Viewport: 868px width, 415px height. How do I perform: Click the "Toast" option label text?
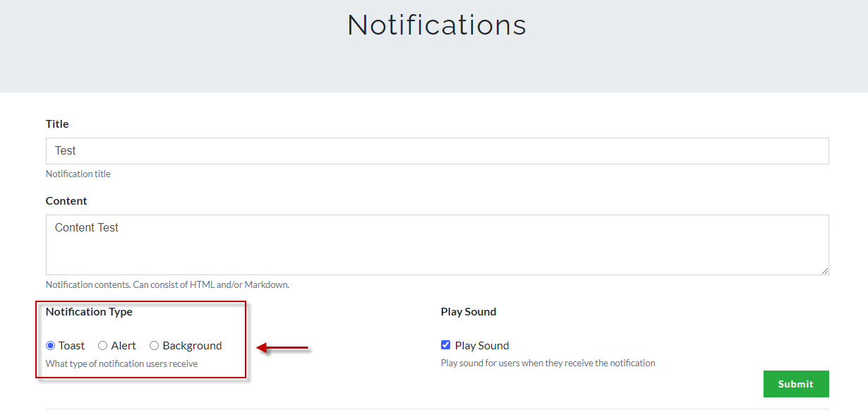(x=71, y=346)
